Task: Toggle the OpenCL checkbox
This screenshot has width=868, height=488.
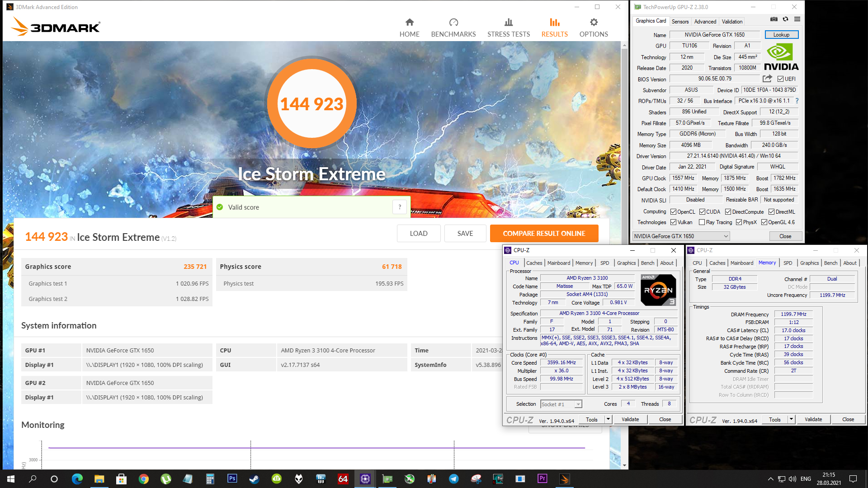Action: coord(673,211)
